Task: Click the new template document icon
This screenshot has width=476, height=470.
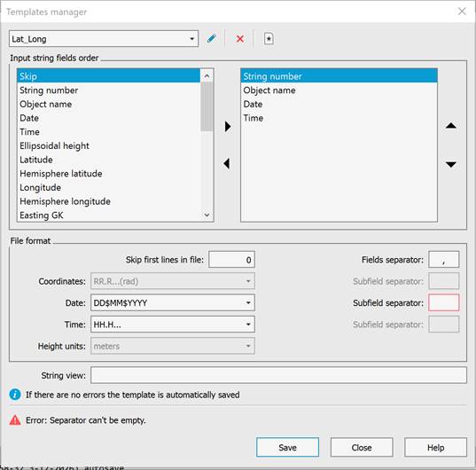Action: [269, 38]
